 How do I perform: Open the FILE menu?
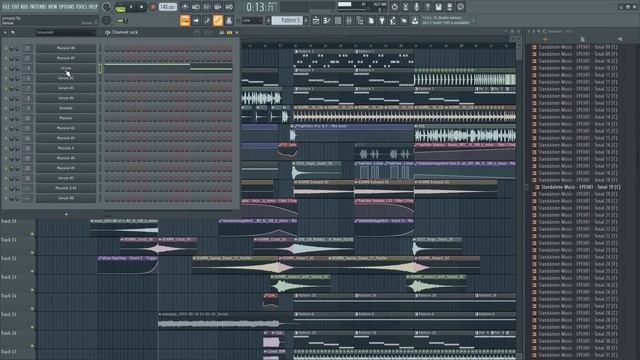(x=7, y=7)
